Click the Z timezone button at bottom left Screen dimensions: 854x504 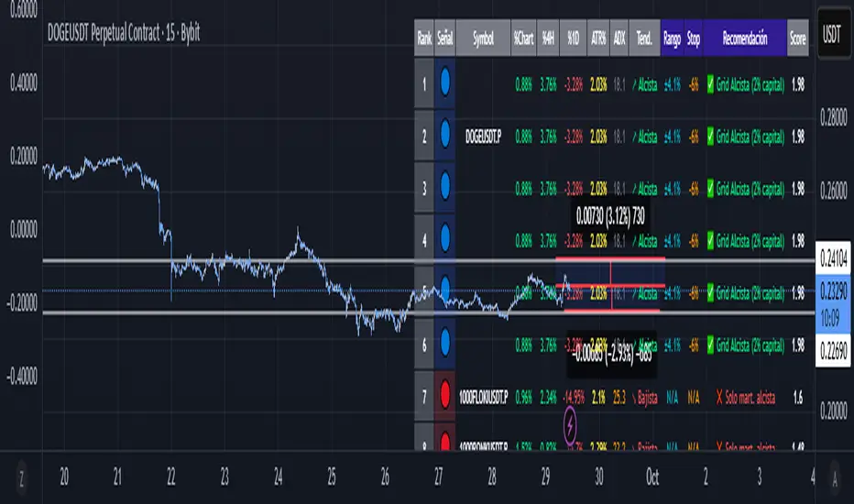tap(22, 477)
